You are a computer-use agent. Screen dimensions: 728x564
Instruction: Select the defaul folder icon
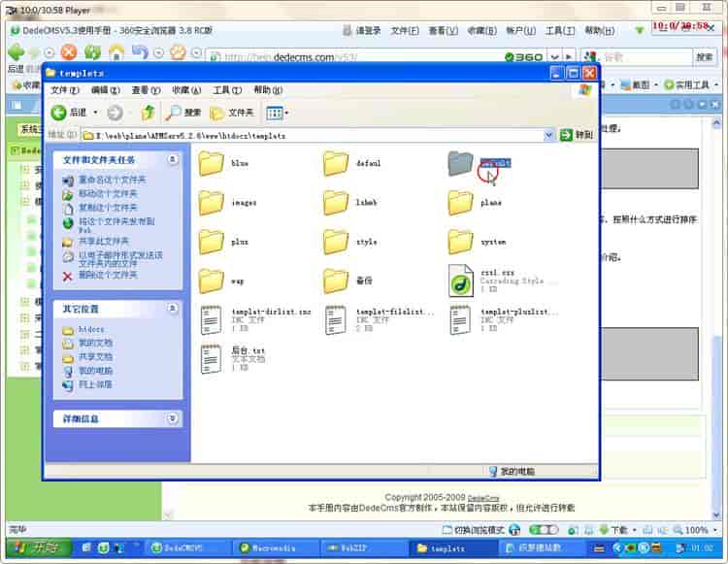(x=336, y=163)
